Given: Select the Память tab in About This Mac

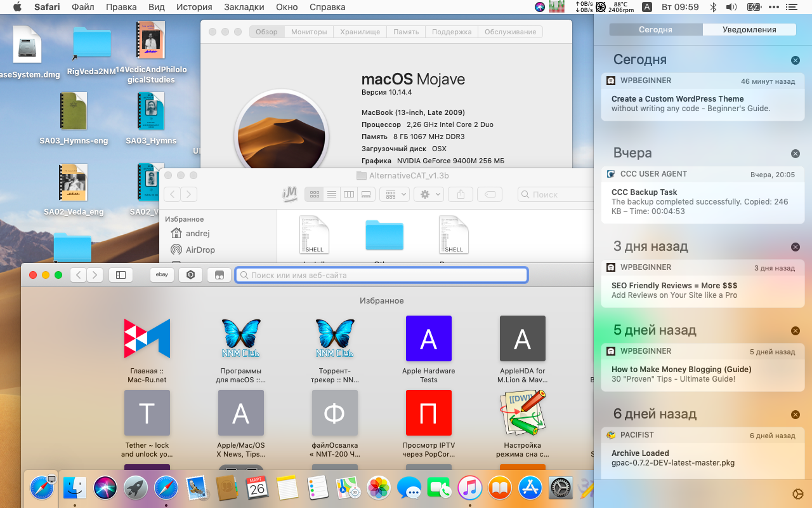Looking at the screenshot, I should [x=406, y=32].
